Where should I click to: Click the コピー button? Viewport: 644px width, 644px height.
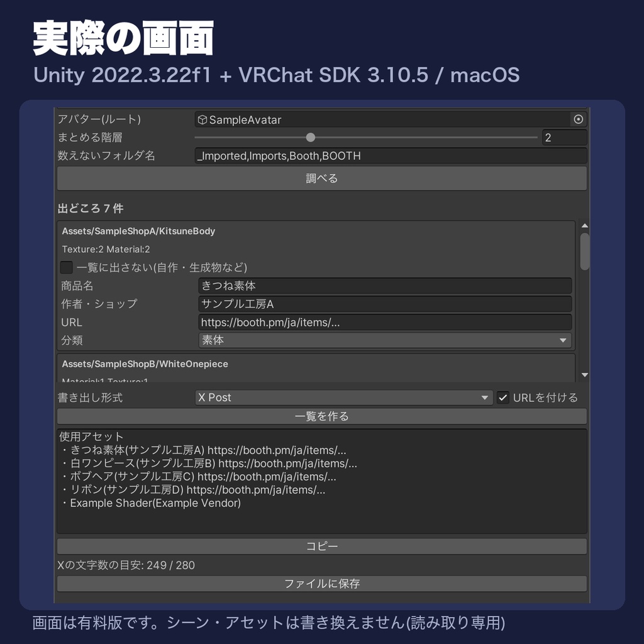click(321, 547)
